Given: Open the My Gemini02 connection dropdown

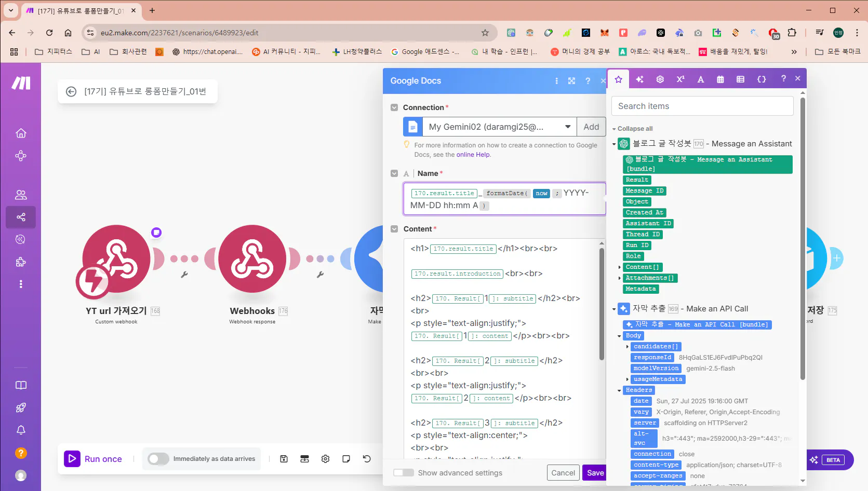Looking at the screenshot, I should click(499, 127).
